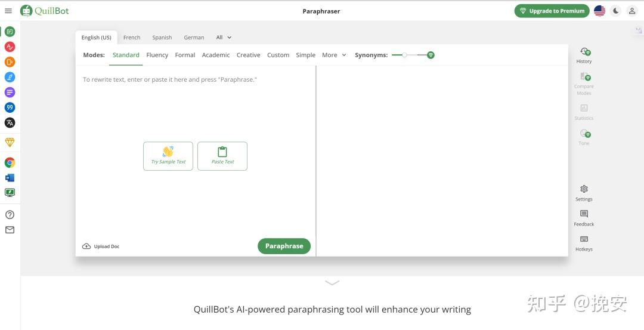Screen dimensions: 644x330
Task: Open the Settings gear
Action: coord(584,193)
